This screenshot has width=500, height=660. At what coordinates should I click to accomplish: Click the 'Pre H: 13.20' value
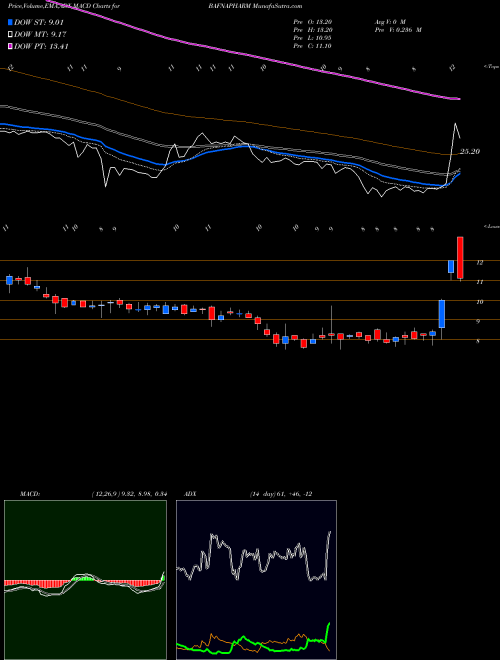pos(313,30)
